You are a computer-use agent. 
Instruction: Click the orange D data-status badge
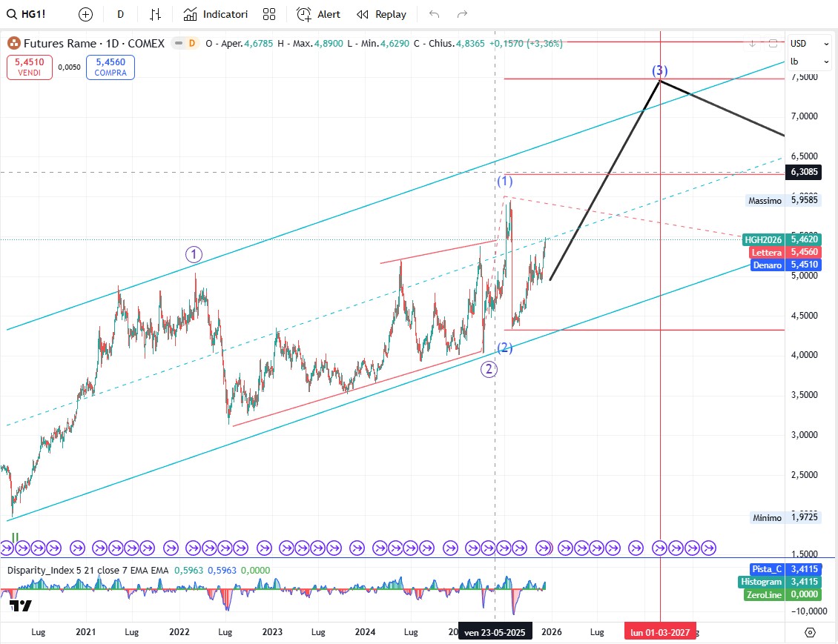[x=192, y=43]
